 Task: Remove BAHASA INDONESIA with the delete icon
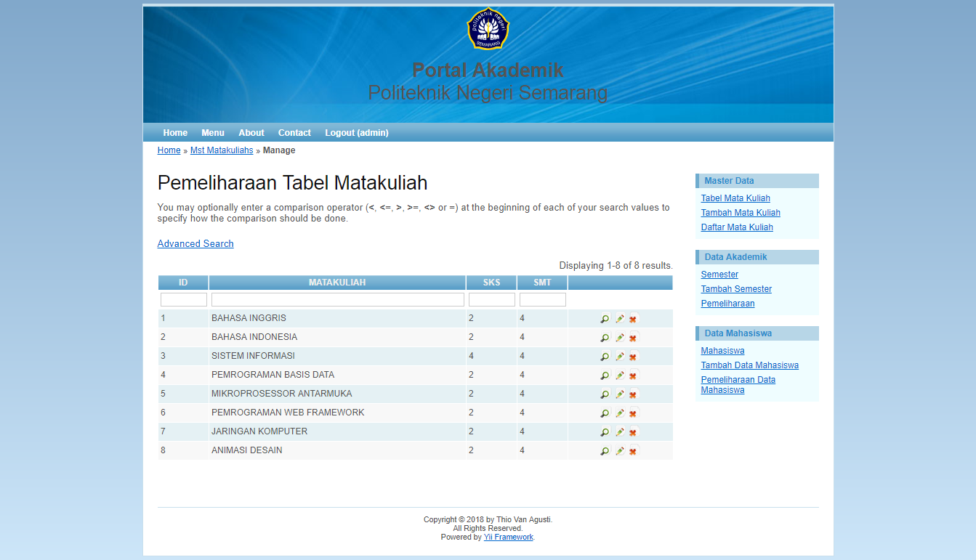[x=633, y=338]
